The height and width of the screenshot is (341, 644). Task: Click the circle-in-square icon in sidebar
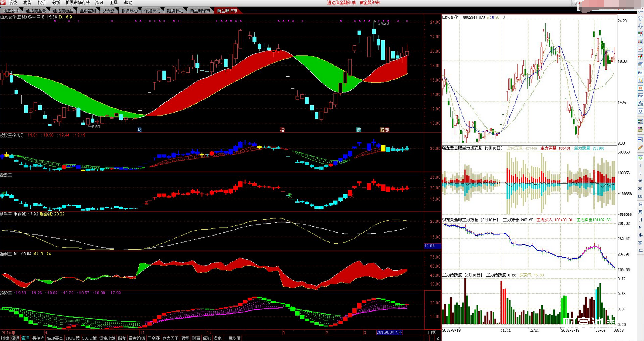640,111
